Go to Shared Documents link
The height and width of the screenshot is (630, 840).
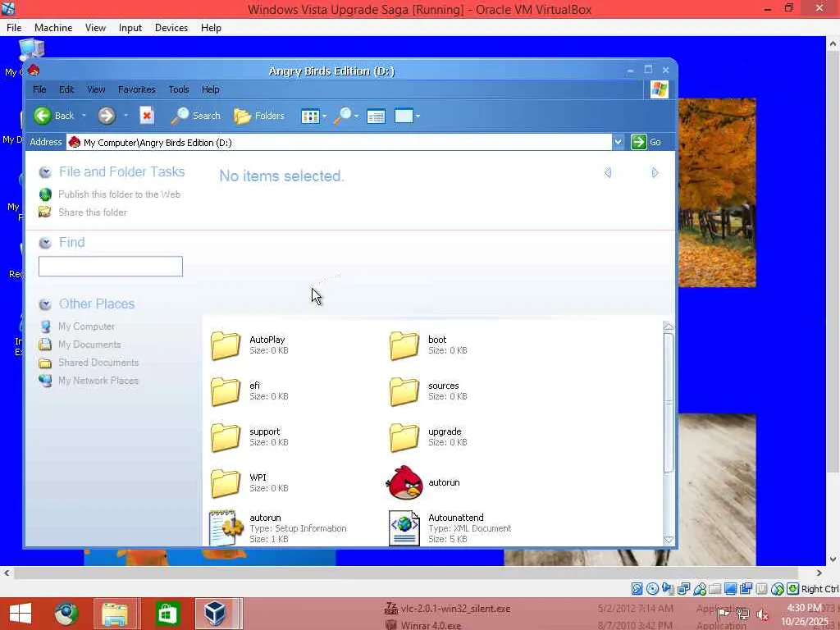point(98,363)
